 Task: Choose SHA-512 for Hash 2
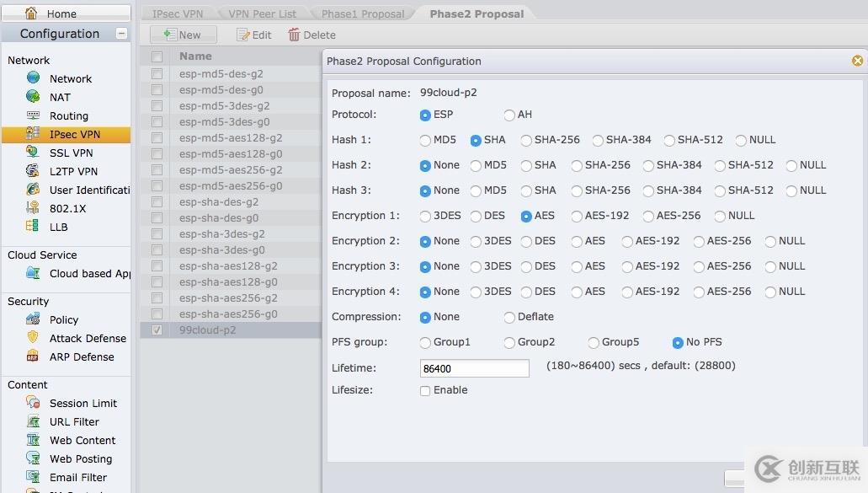[x=720, y=165]
